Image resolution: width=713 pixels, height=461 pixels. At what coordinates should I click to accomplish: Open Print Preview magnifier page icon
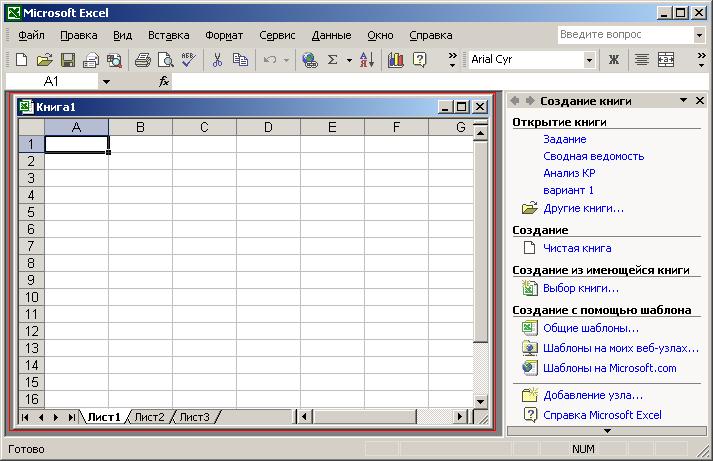pyautogui.click(x=166, y=60)
